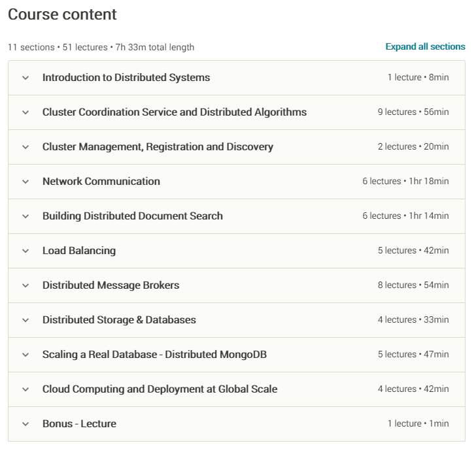Click the Bonus - Lecture chevron
Image resolution: width=476 pixels, height=454 pixels.
pyautogui.click(x=25, y=424)
